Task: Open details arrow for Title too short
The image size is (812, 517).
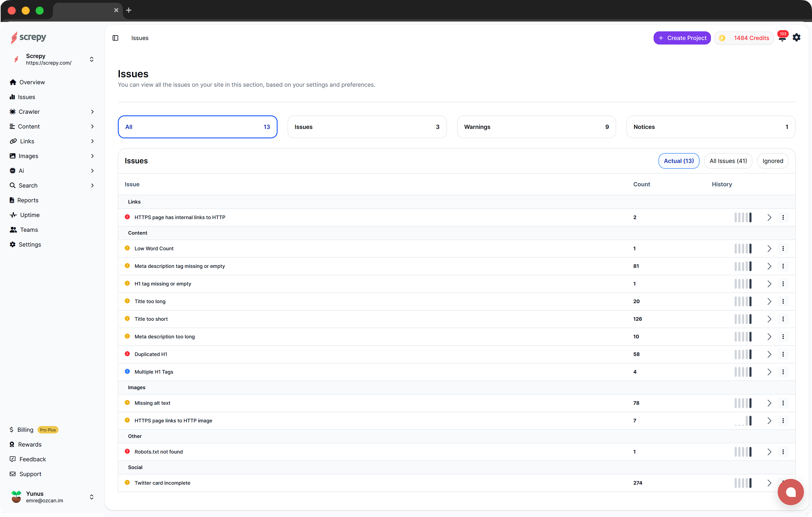Action: click(x=769, y=319)
